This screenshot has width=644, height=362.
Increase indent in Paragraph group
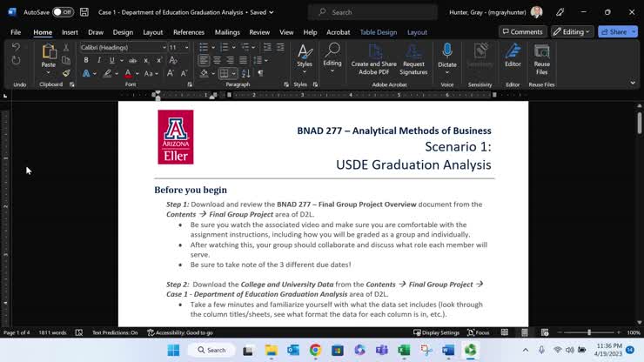(x=280, y=47)
